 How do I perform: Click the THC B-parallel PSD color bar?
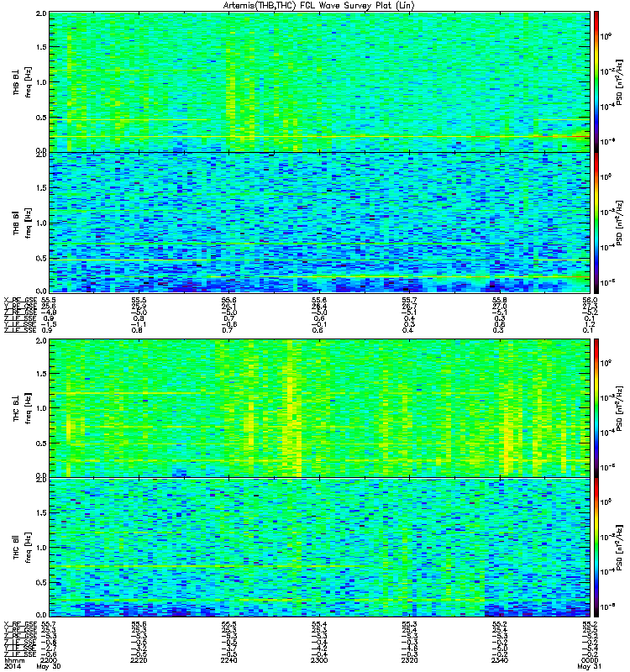(x=596, y=548)
